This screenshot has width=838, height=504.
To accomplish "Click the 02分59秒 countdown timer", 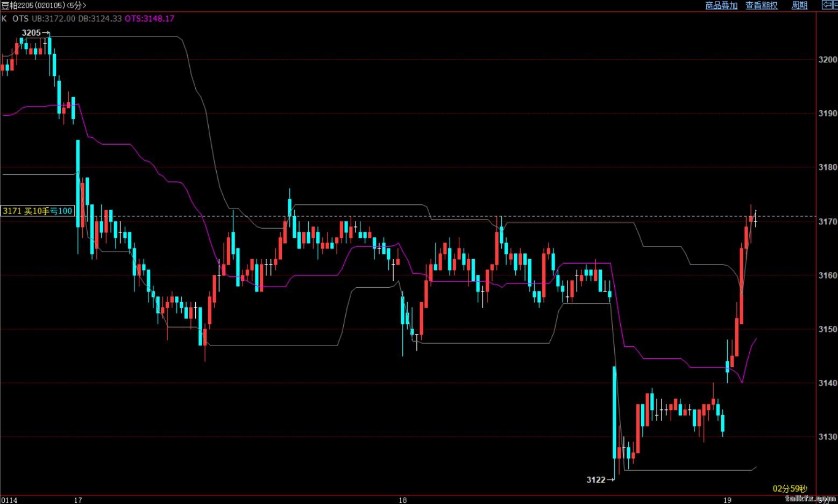I will [790, 488].
